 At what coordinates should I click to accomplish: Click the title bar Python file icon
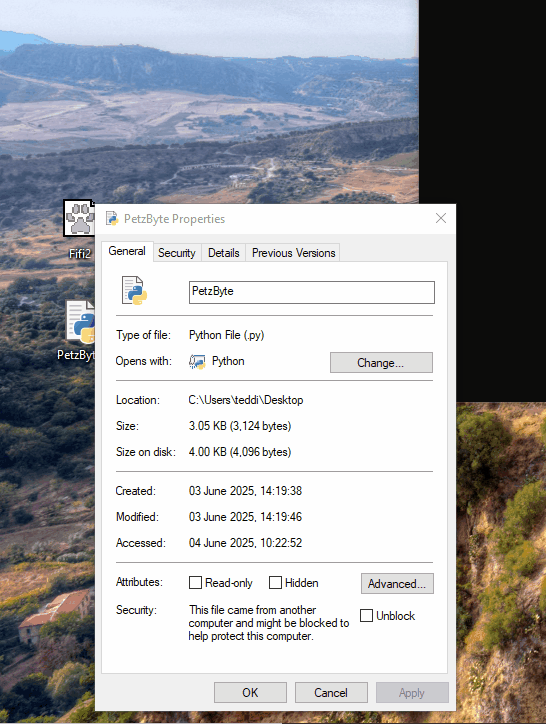click(x=112, y=218)
